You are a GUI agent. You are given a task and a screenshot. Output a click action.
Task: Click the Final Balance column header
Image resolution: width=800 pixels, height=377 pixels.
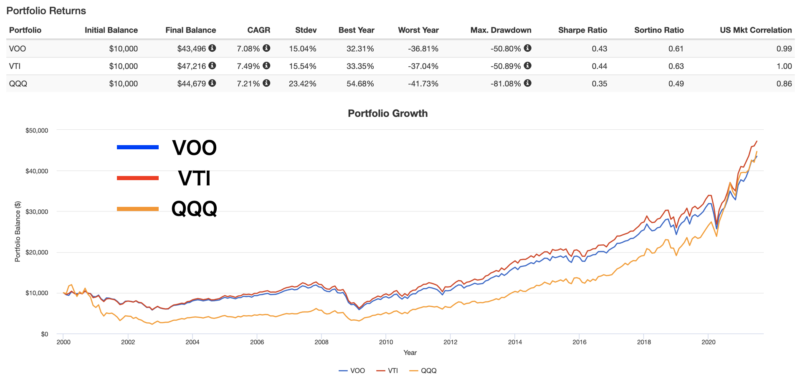(x=191, y=30)
